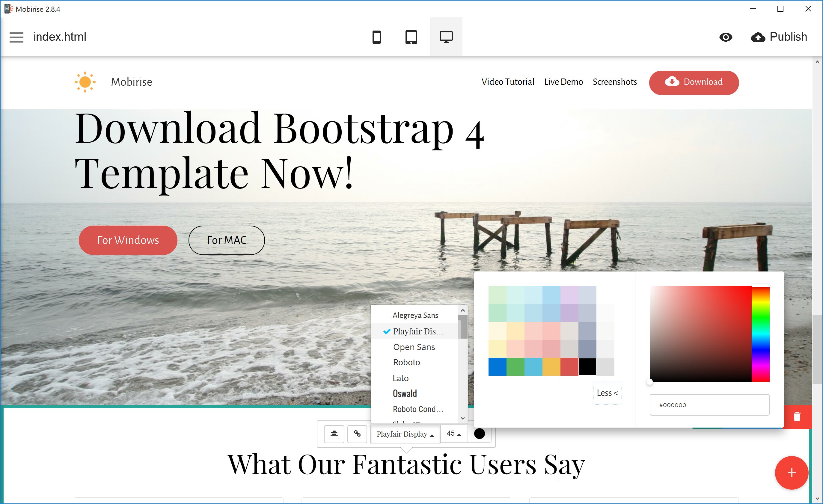Select the desktop preview mode icon

[x=446, y=37]
